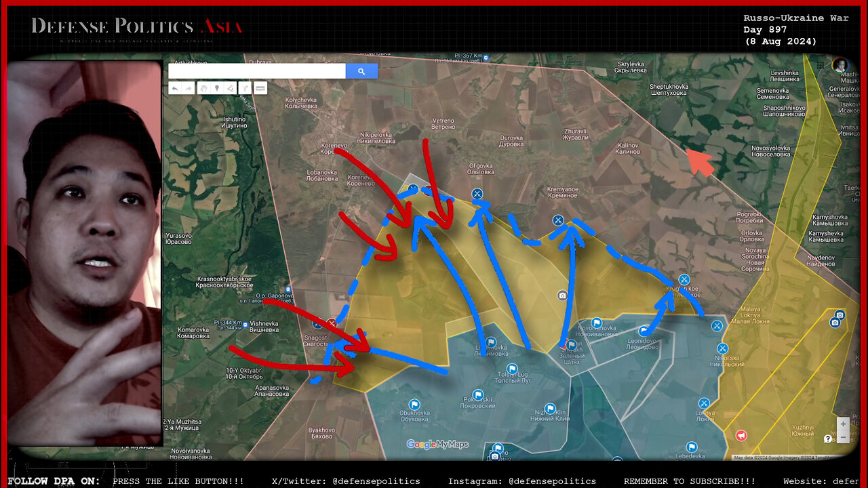Click the Redo arrow in map toolbar
Image resolution: width=868 pixels, height=488 pixels.
pyautogui.click(x=188, y=88)
